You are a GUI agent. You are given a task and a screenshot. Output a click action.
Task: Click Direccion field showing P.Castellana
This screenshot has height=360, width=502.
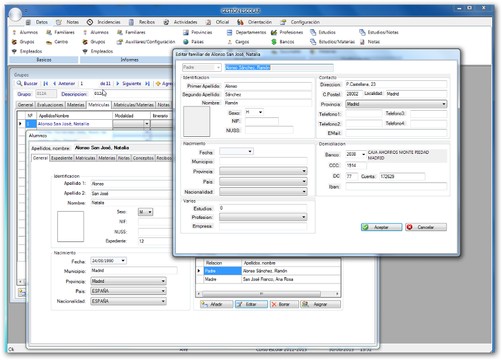(x=396, y=84)
